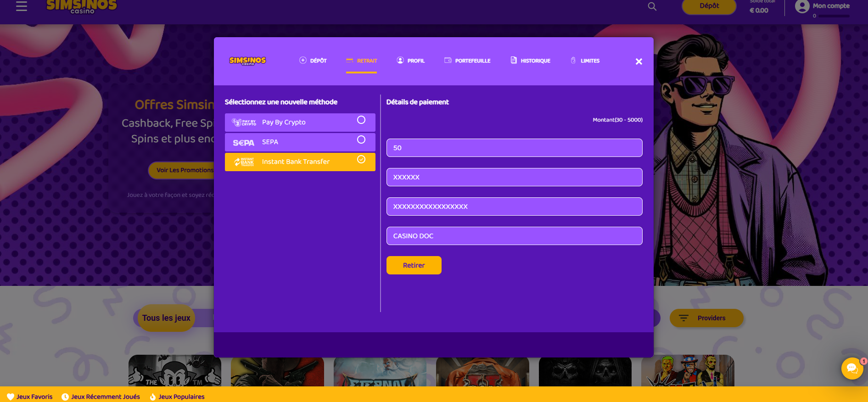Click the Dépôt button in the header

pyautogui.click(x=709, y=6)
